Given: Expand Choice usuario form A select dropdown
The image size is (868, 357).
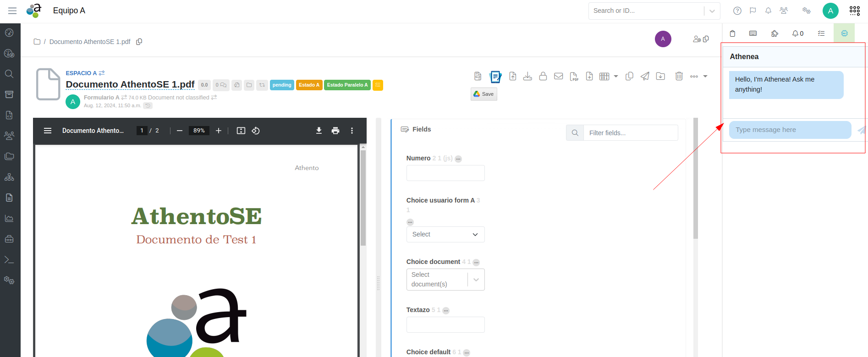Looking at the screenshot, I should click(445, 234).
